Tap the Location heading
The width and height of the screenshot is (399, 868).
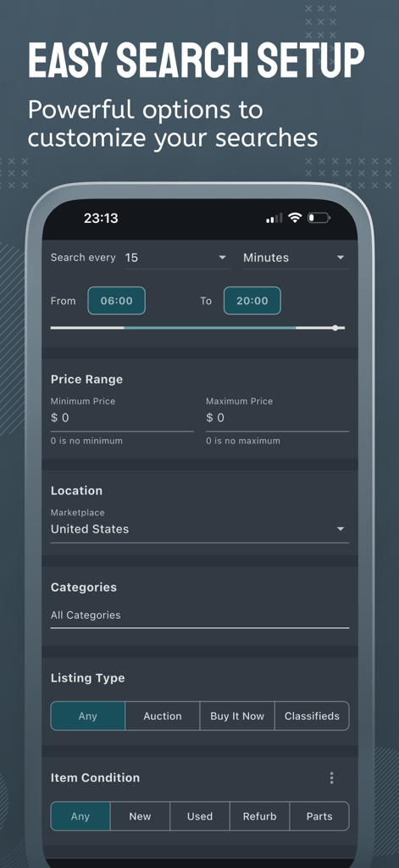click(76, 491)
